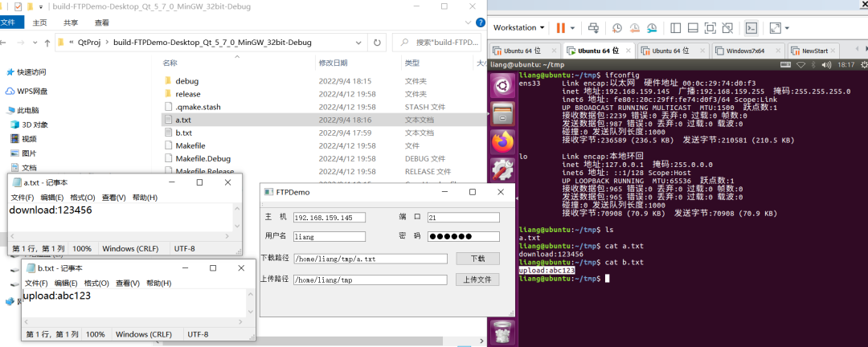Viewport: 868px width, 347px height.
Task: Click the send Ctrl+Alt+Del icon in VMware
Action: (x=593, y=27)
